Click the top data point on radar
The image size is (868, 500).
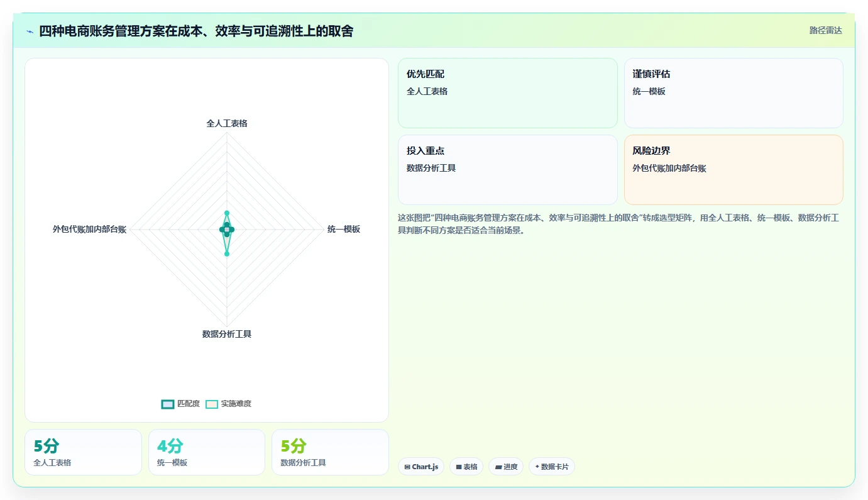point(227,213)
